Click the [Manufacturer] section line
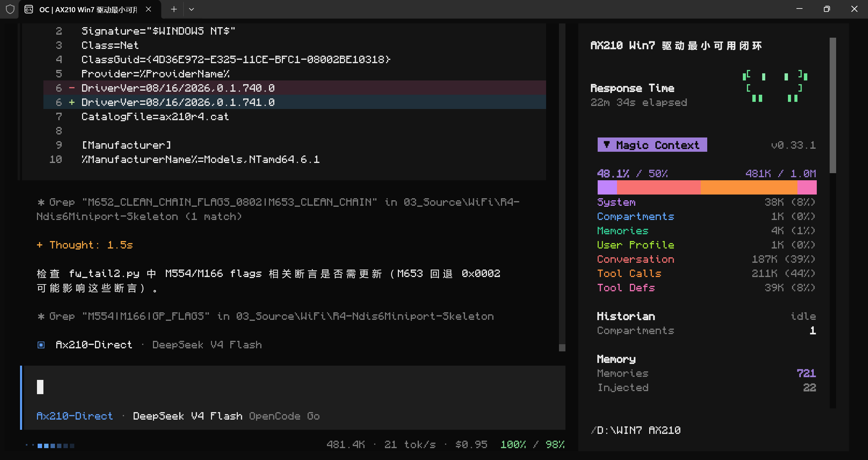The width and height of the screenshot is (868, 460). tap(126, 145)
